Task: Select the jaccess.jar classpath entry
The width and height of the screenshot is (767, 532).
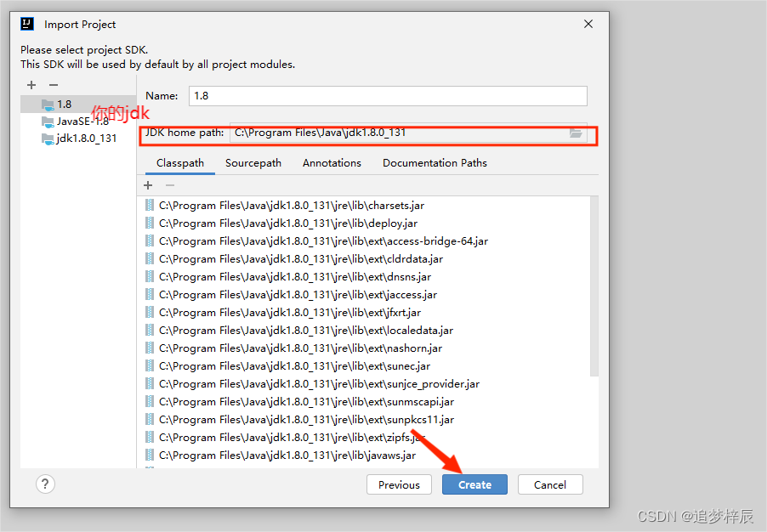Action: click(x=363, y=295)
